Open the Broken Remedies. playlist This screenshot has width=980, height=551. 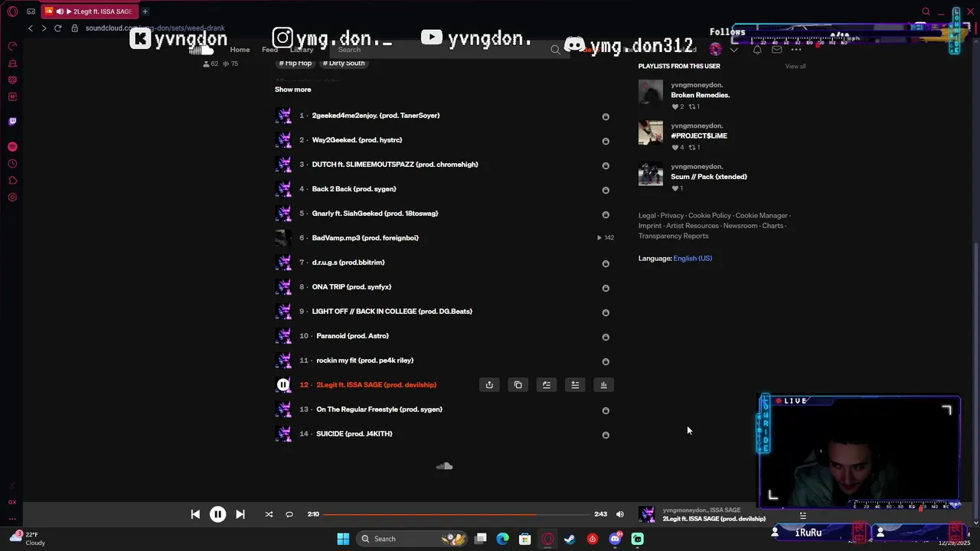700,95
